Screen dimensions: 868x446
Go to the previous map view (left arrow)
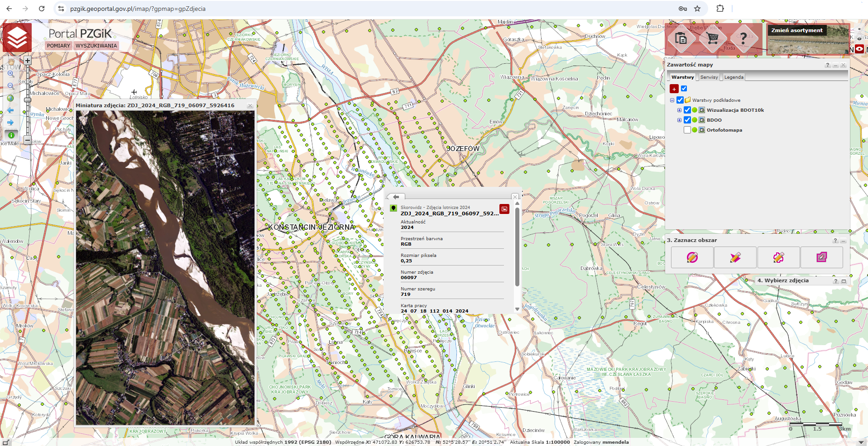(x=11, y=110)
